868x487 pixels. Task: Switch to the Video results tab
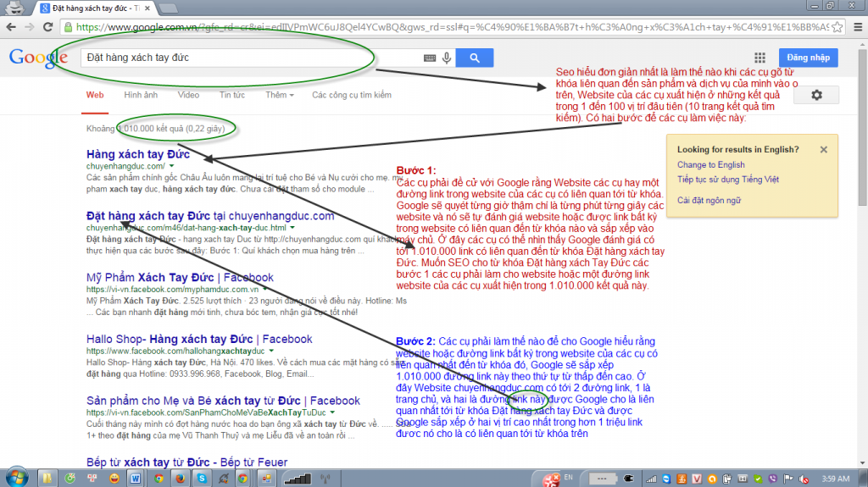pyautogui.click(x=188, y=95)
